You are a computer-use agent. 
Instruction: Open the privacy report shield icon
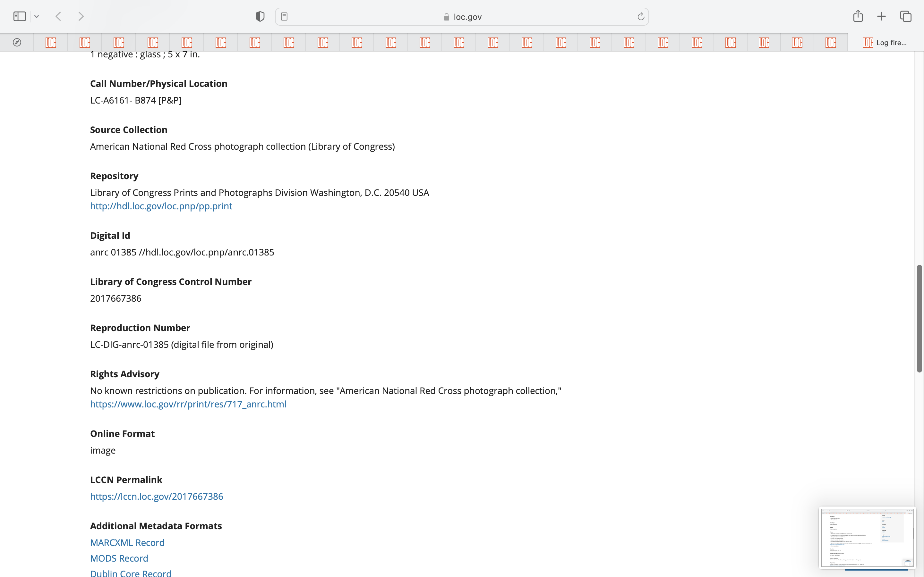click(x=260, y=16)
